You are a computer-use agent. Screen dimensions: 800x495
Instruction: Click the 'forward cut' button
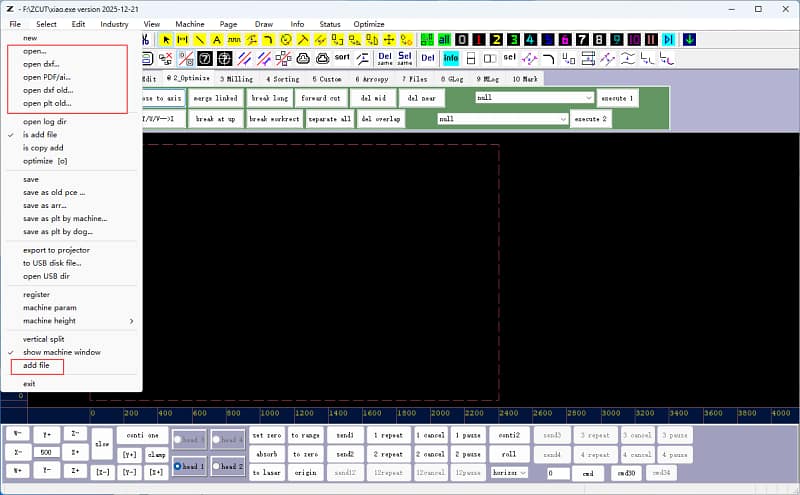click(320, 98)
